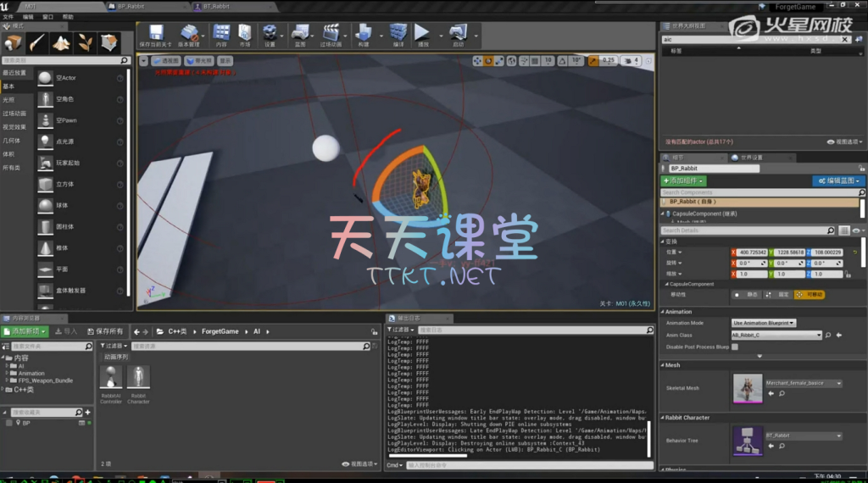Select the Foliage mode icon
This screenshot has width=868, height=483.
coord(85,42)
